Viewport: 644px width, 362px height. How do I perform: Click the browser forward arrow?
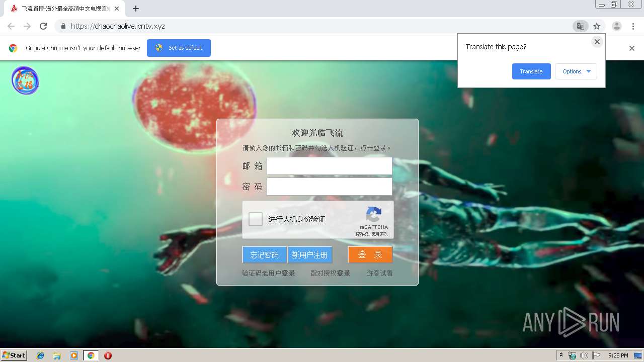click(x=27, y=26)
